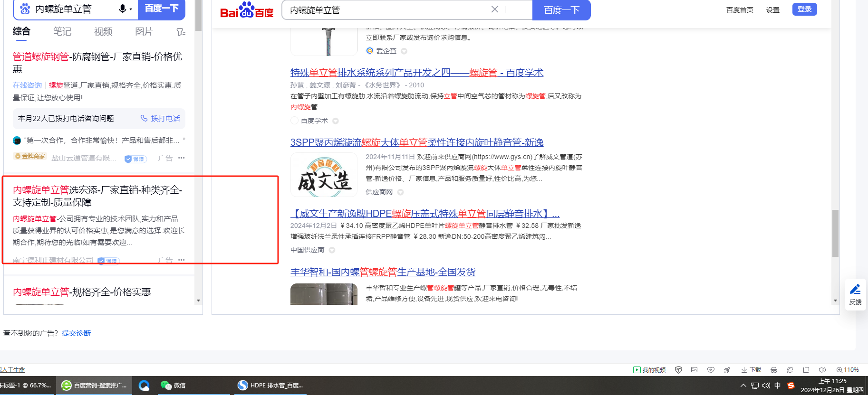Click the 中国供应商 source label
868x395 pixels.
[307, 250]
